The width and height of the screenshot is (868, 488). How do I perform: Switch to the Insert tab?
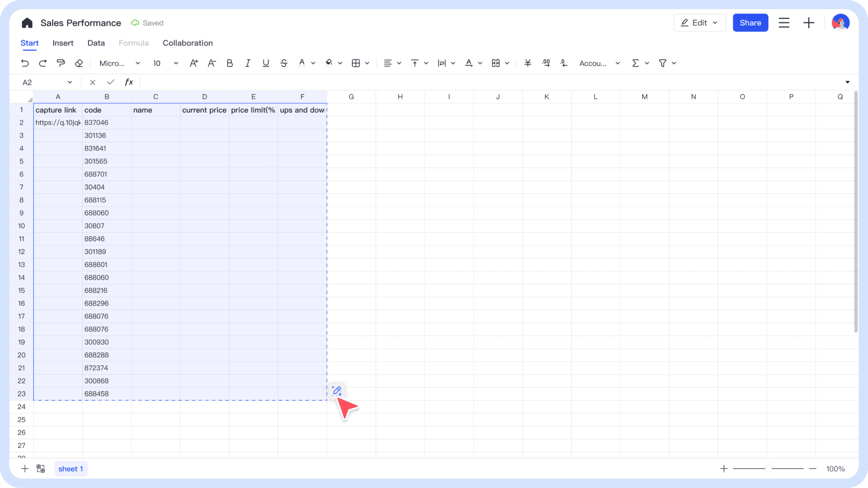coord(63,43)
